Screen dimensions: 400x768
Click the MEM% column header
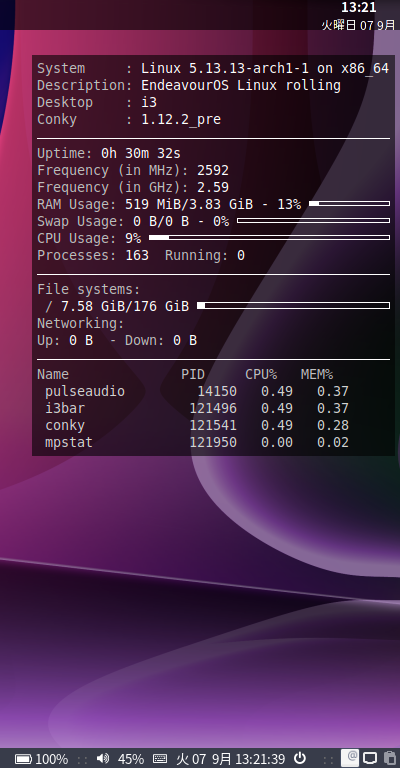317,374
